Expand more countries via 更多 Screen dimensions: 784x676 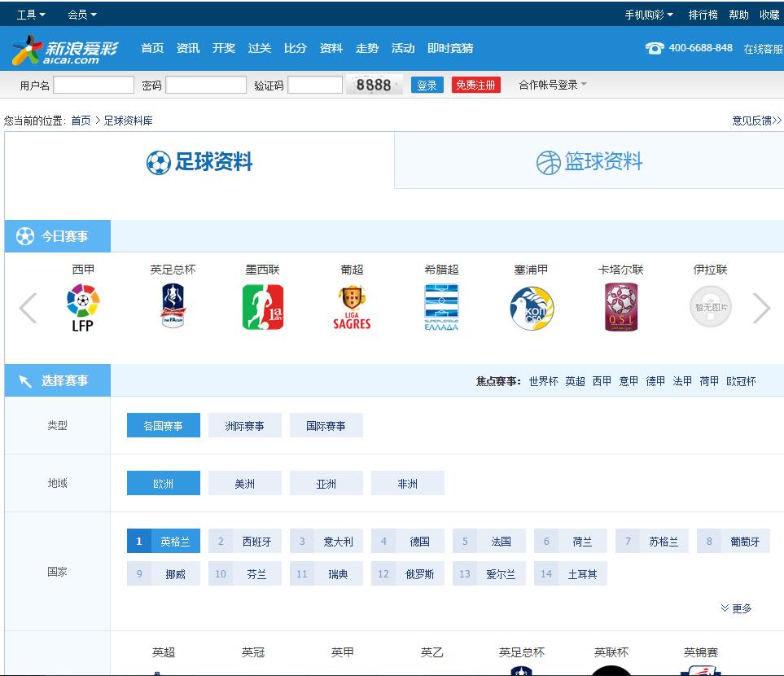tap(736, 608)
